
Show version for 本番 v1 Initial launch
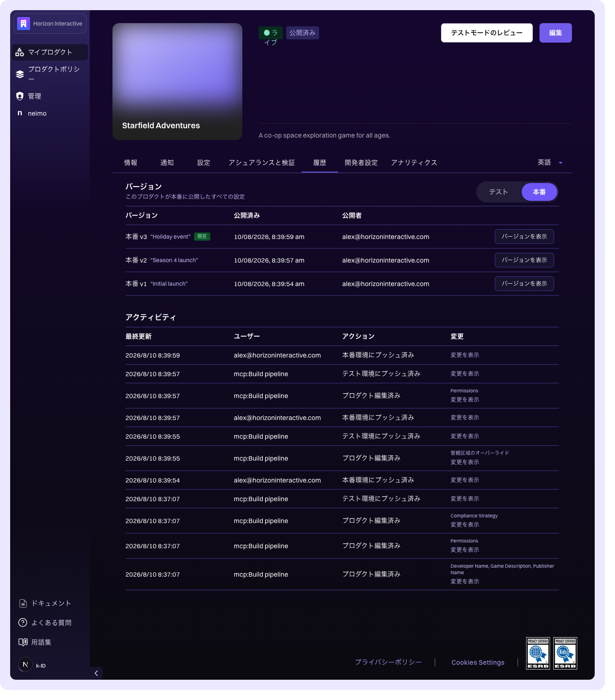pos(524,284)
